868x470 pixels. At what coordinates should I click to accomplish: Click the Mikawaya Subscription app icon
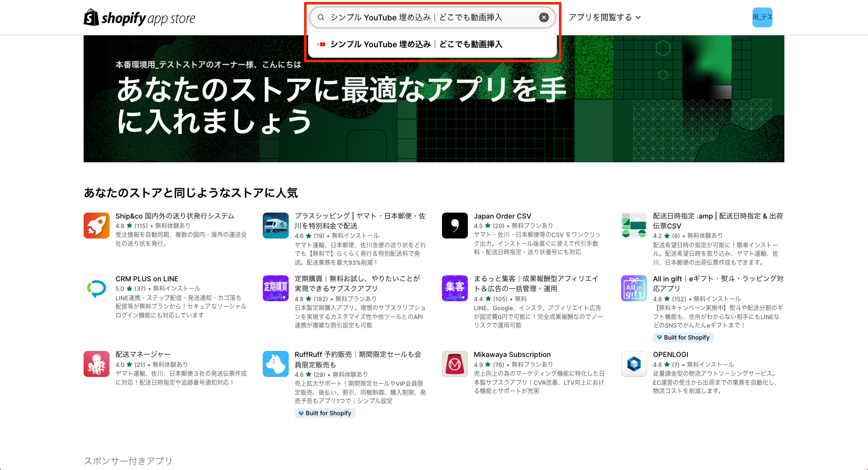(x=454, y=364)
